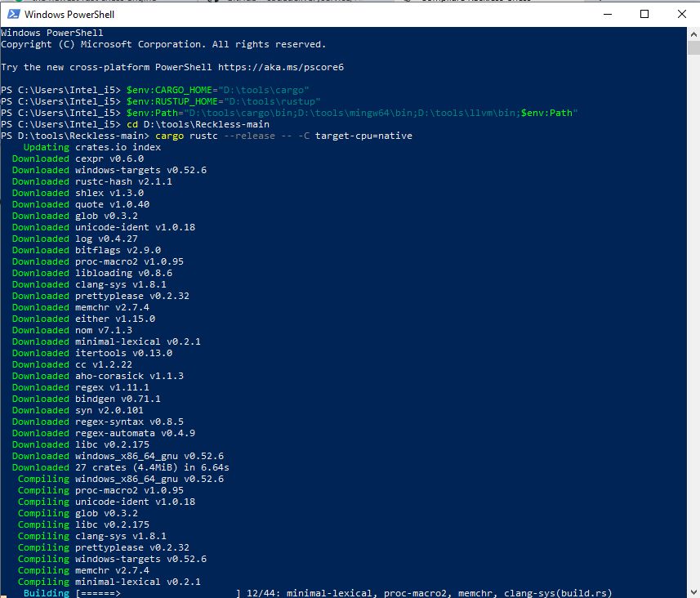Click the '$env:Path=' command line
Screen dimensions: 700x598
coord(289,113)
